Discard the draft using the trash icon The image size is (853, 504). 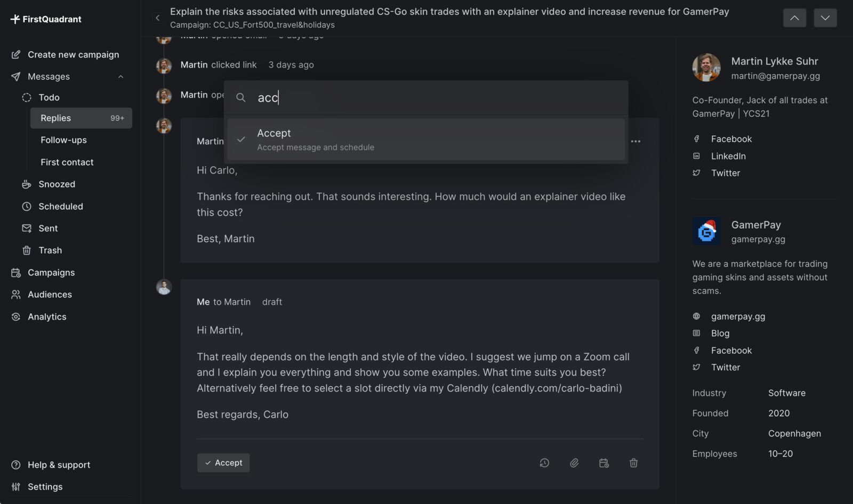(633, 463)
